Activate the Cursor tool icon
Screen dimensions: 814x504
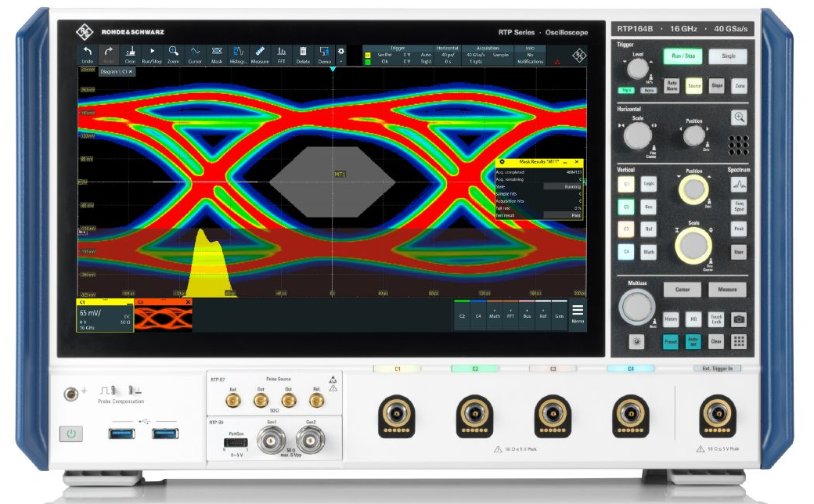[195, 54]
